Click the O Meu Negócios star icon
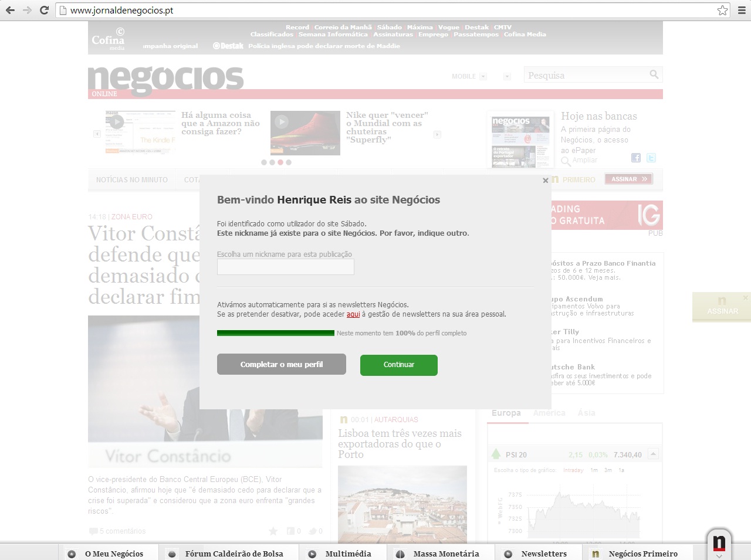This screenshot has width=751, height=560. click(x=72, y=554)
